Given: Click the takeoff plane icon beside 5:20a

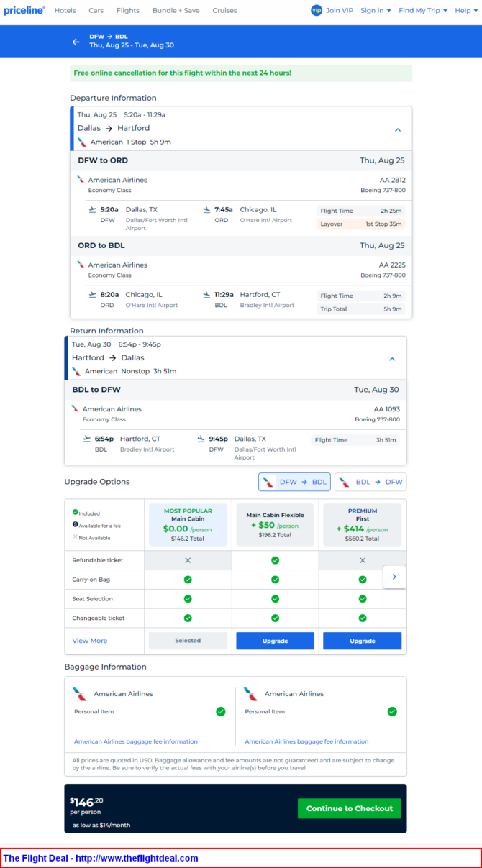Looking at the screenshot, I should (x=92, y=209).
